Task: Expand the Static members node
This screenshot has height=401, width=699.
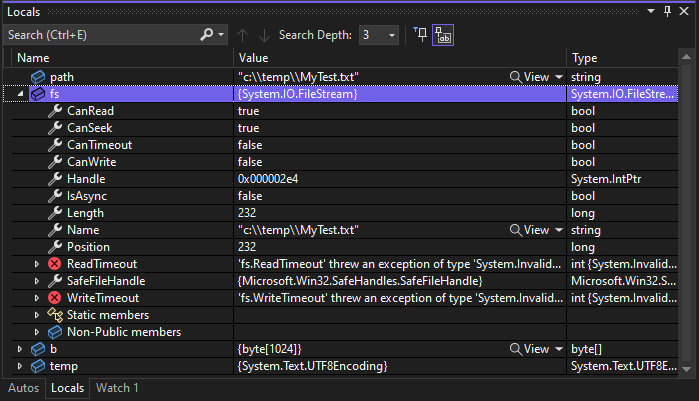Action: coord(37,315)
